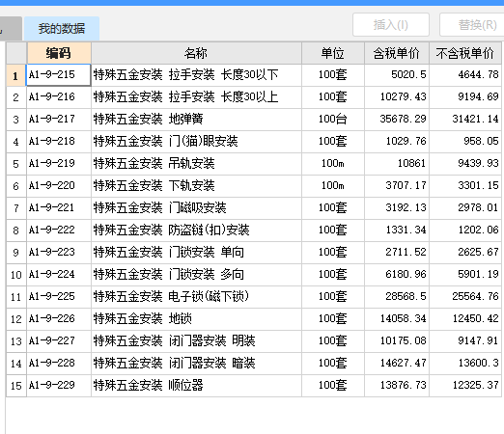Select code cell A1-9-226

(x=59, y=319)
